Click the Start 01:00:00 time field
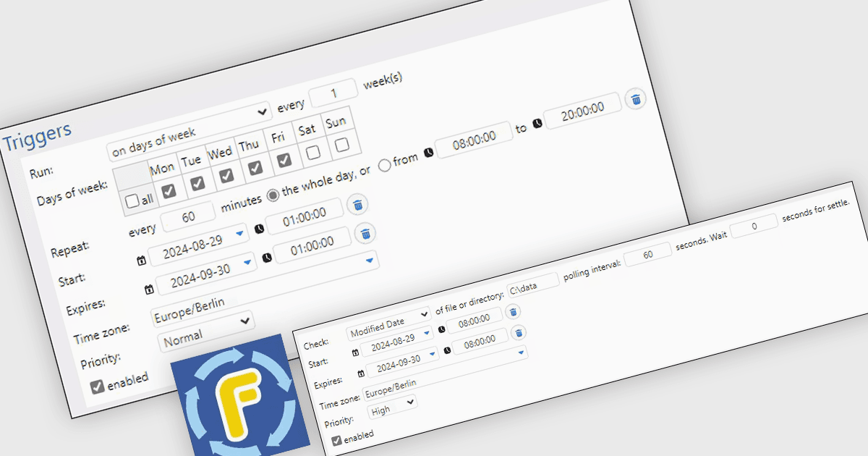Viewport: 868px width, 456px height. coord(305,215)
